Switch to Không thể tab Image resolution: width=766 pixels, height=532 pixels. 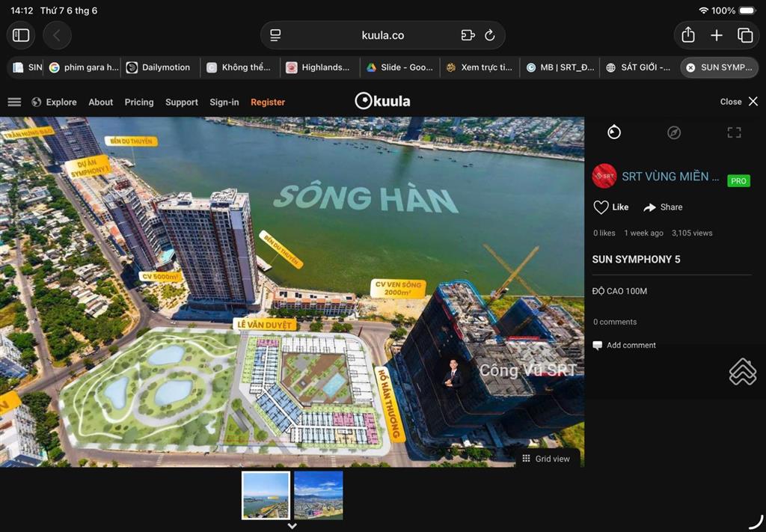pyautogui.click(x=240, y=67)
